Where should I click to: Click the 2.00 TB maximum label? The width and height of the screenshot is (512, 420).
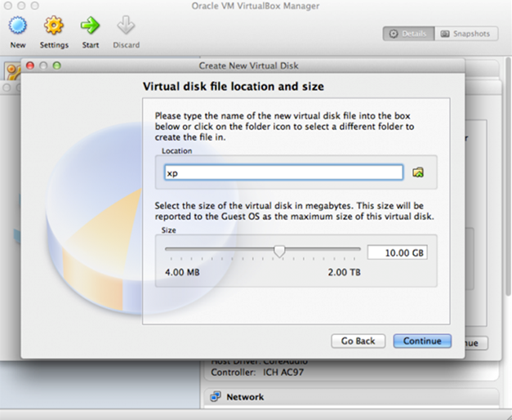click(x=344, y=272)
